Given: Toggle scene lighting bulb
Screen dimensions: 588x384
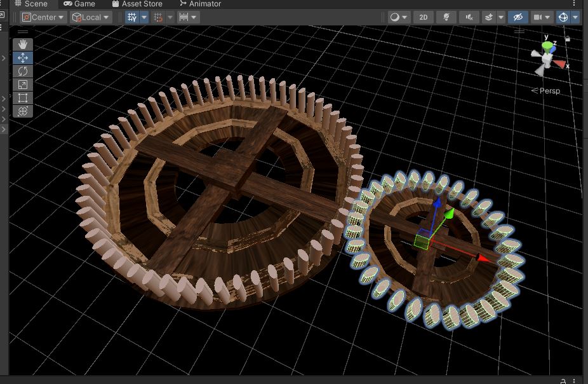Looking at the screenshot, I should 446,17.
